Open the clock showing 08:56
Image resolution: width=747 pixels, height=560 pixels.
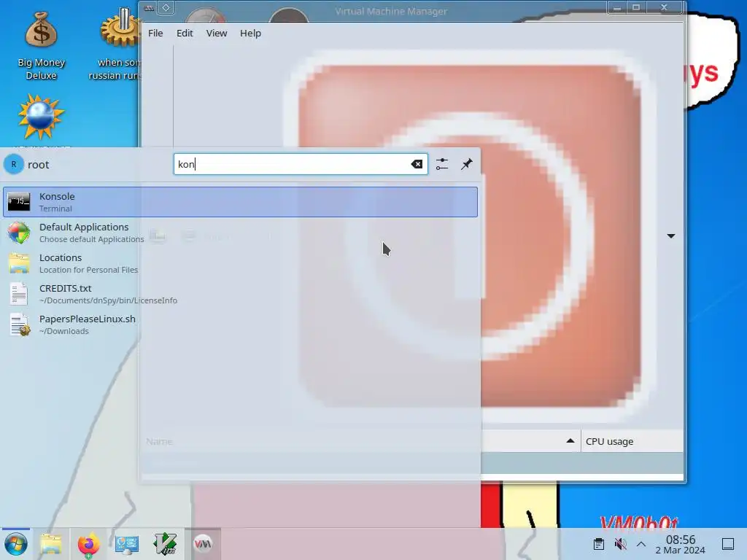click(x=681, y=544)
